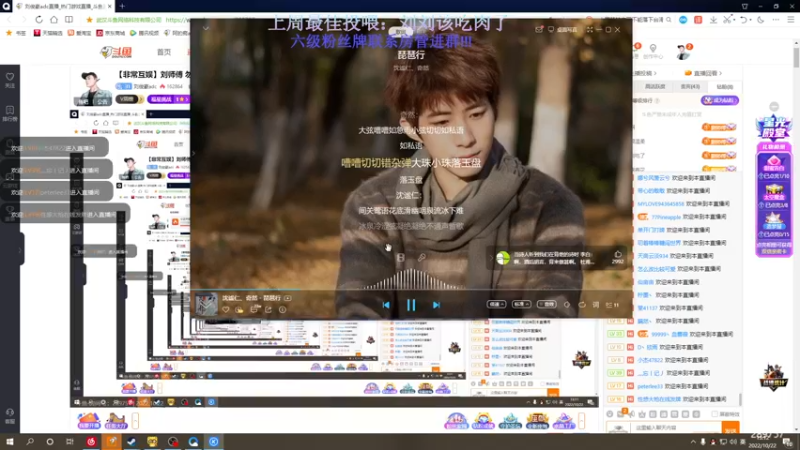Open the browser hamburger menu
The width and height of the screenshot is (800, 450).
pos(791,19)
